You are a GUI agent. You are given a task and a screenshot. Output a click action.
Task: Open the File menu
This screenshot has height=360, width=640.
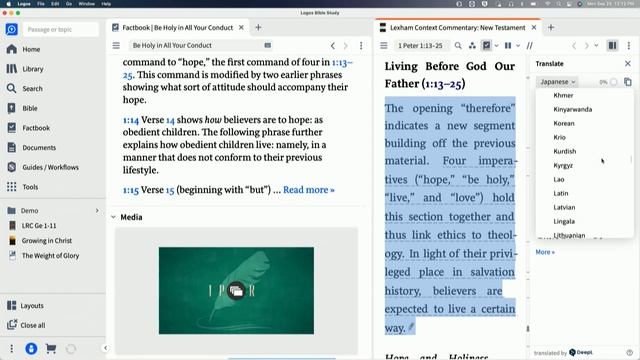[41, 4]
